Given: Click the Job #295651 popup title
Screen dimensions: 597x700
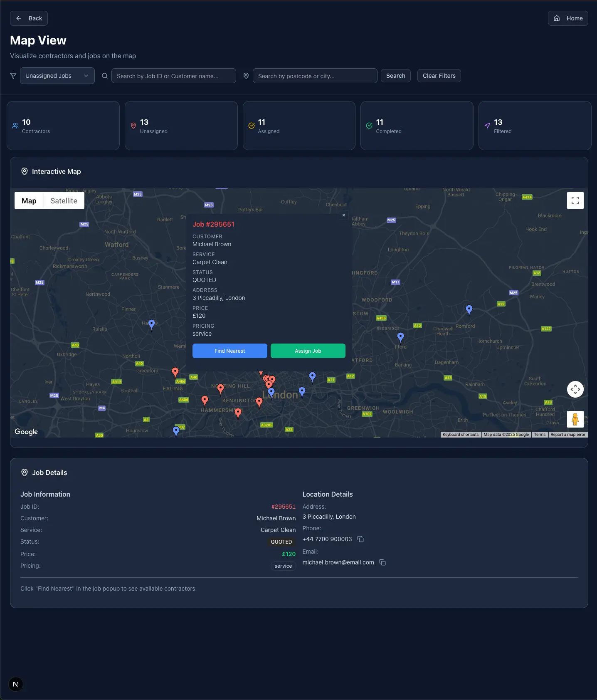Looking at the screenshot, I should 213,224.
